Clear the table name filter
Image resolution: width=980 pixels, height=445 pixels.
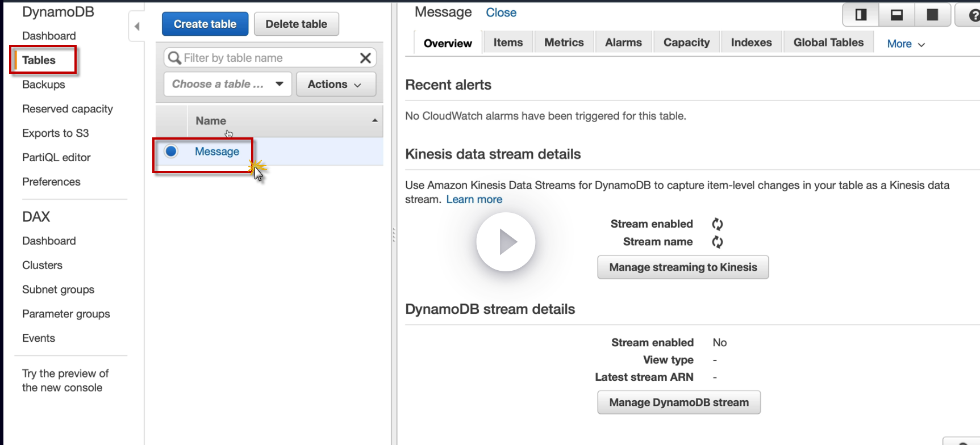coord(365,58)
